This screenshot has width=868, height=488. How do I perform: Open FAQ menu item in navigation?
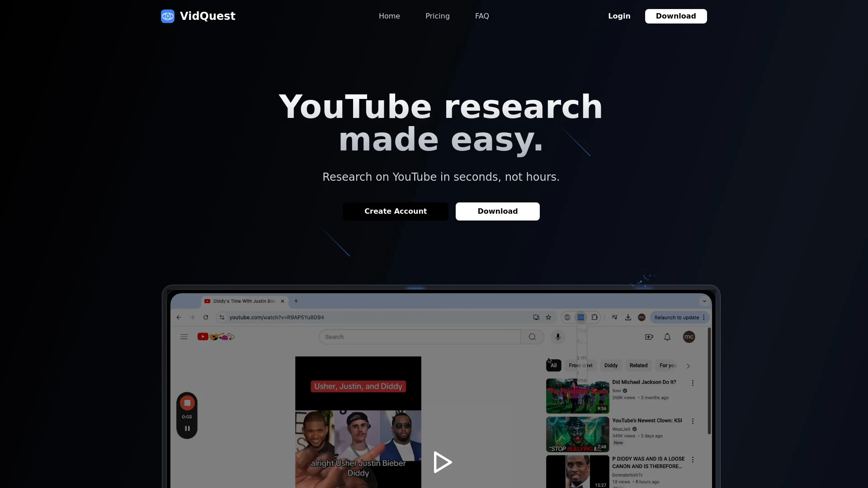(482, 16)
